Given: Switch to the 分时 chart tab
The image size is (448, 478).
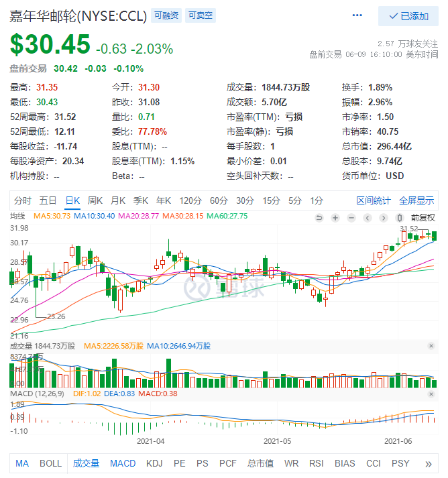Looking at the screenshot, I should tap(23, 200).
